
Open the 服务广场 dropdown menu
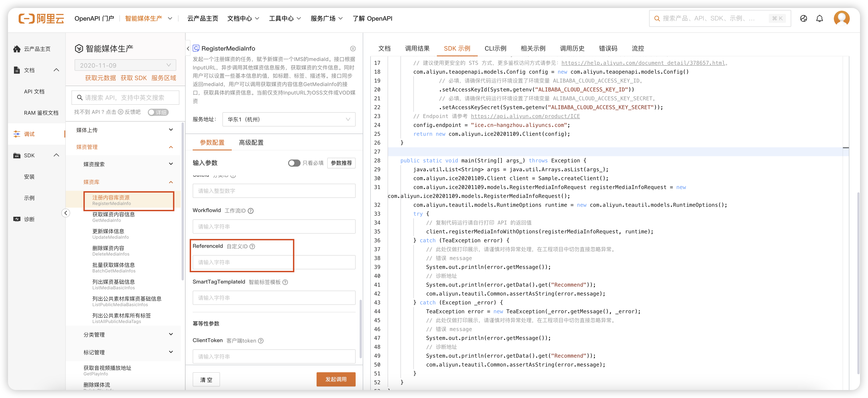click(x=327, y=18)
